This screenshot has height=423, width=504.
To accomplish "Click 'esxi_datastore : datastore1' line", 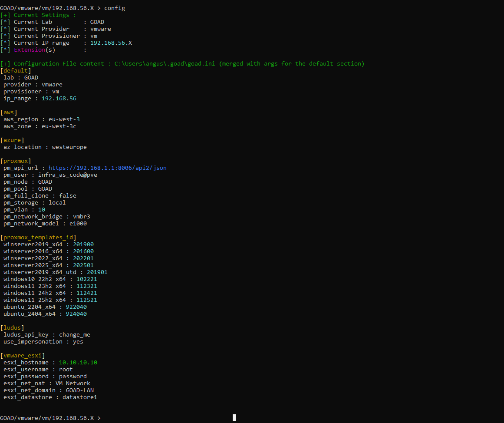I will point(50,397).
